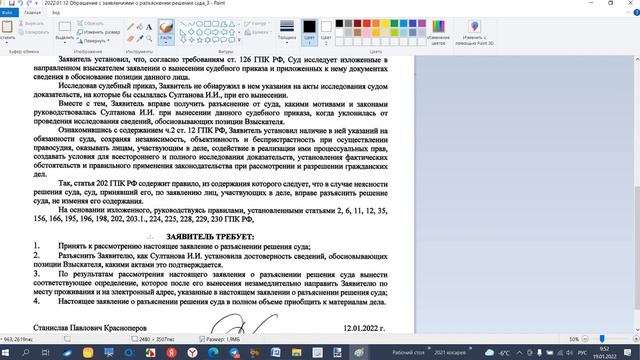Select the Color picker eyedropper tool

click(x=140, y=39)
